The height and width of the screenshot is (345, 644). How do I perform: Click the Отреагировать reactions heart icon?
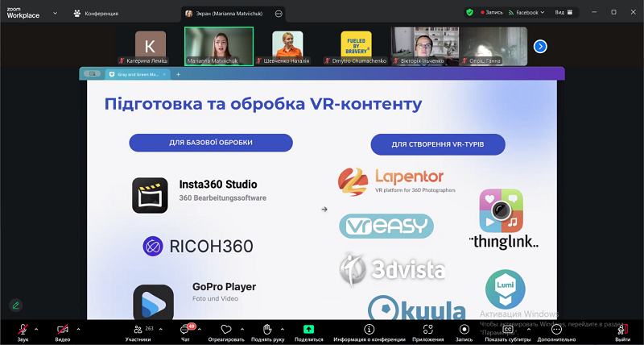(x=226, y=330)
